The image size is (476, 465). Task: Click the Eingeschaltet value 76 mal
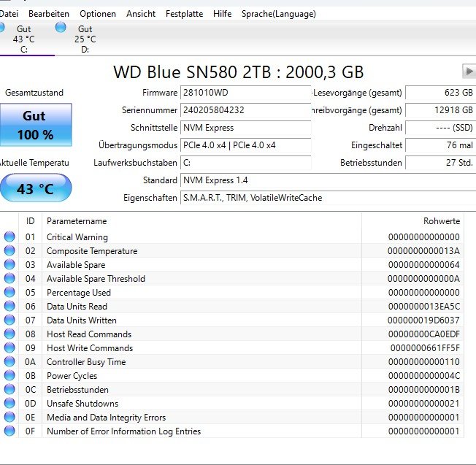tap(440, 145)
